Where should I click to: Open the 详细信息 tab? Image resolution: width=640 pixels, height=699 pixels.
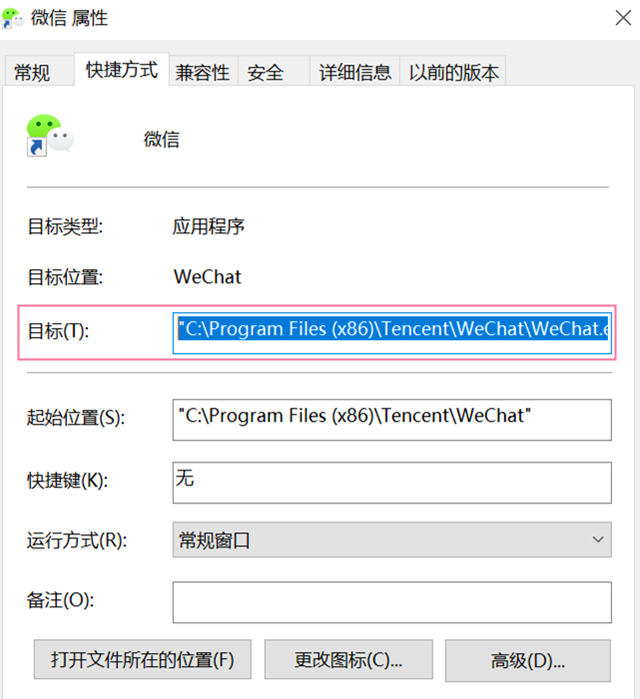355,71
